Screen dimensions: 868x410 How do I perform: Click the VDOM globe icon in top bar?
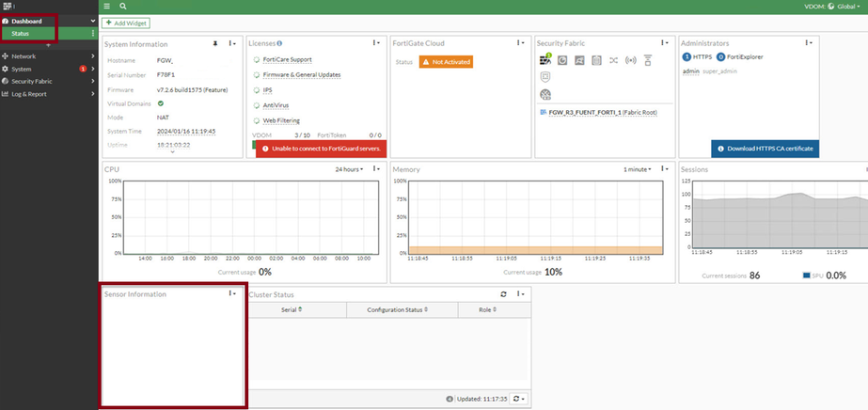pos(831,7)
